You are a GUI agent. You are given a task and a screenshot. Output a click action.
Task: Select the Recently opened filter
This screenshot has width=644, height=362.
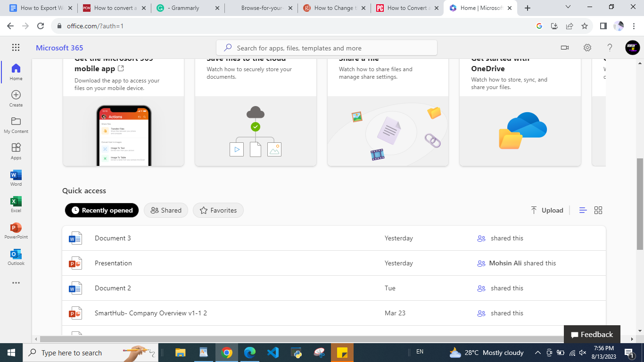[x=102, y=210]
